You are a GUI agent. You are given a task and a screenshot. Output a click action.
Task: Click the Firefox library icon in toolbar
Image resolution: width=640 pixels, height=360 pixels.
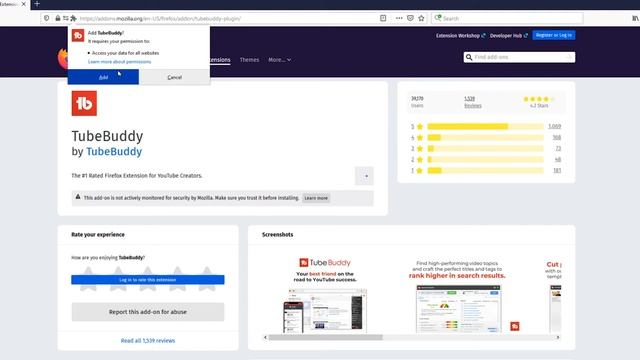635,18
